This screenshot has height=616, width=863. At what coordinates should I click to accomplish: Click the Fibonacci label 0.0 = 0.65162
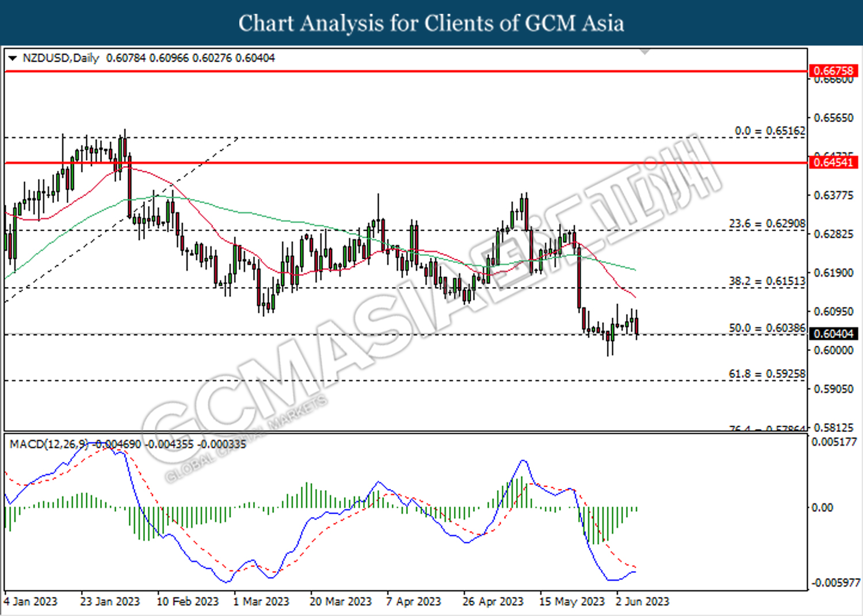coord(770,131)
